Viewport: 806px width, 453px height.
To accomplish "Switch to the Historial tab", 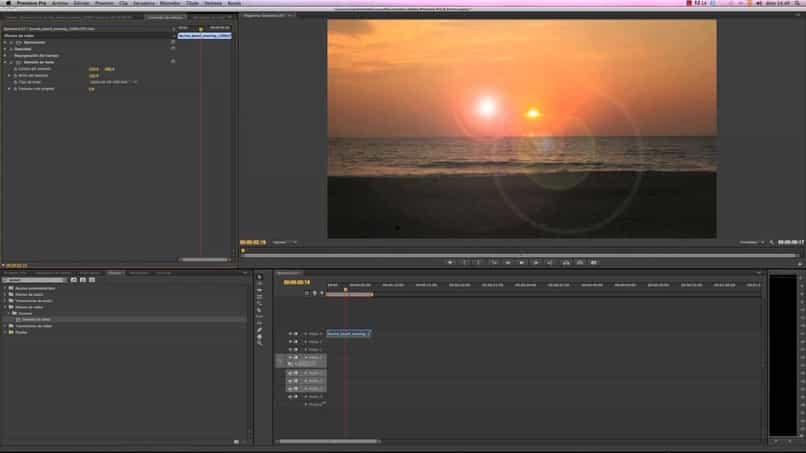I will [163, 273].
